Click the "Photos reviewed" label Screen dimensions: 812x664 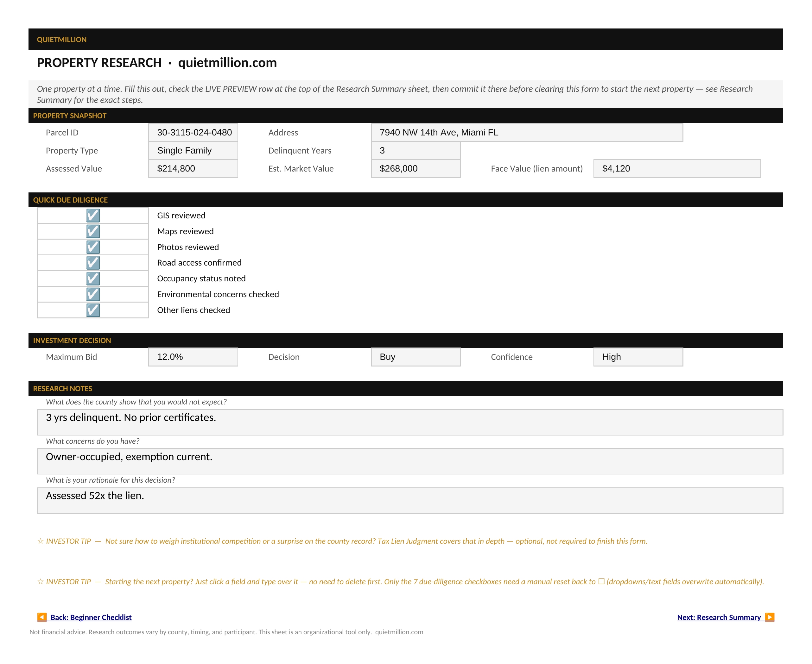click(188, 247)
